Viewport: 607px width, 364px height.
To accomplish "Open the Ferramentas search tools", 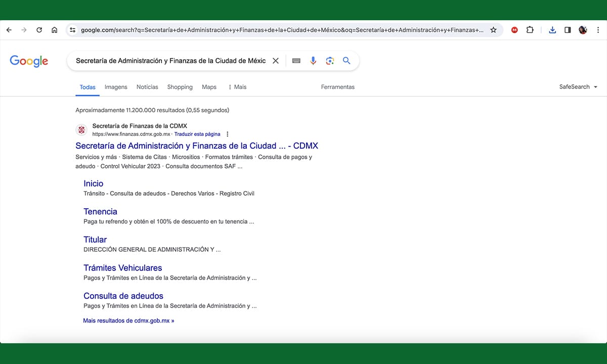I will 337,87.
